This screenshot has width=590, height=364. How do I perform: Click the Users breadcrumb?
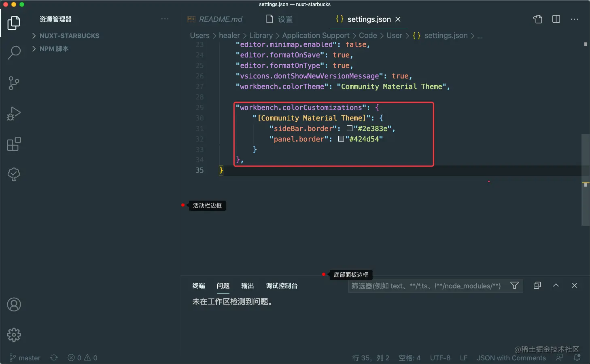point(200,36)
